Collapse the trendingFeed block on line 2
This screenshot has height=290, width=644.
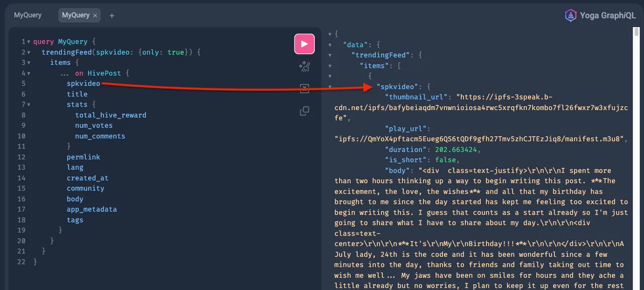pyautogui.click(x=28, y=52)
